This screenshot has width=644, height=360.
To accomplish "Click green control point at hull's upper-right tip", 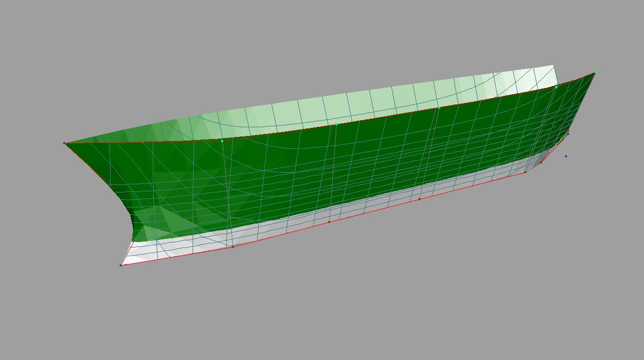I will pos(595,72).
